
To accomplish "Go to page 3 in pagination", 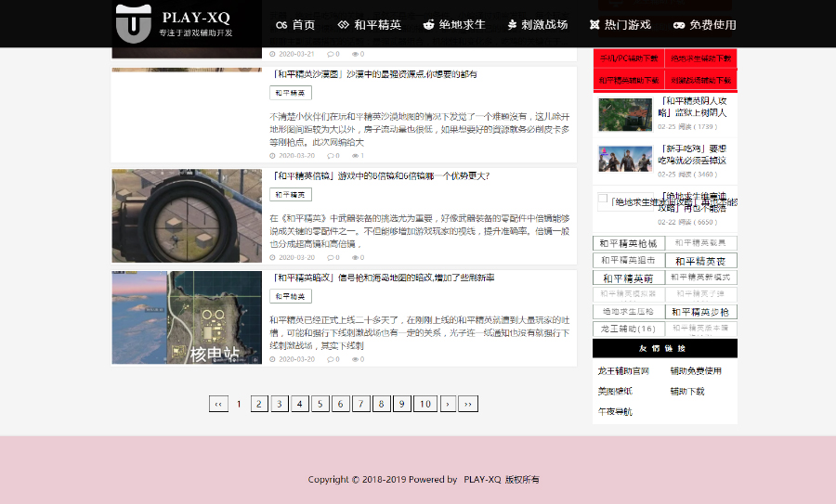I will point(280,404).
